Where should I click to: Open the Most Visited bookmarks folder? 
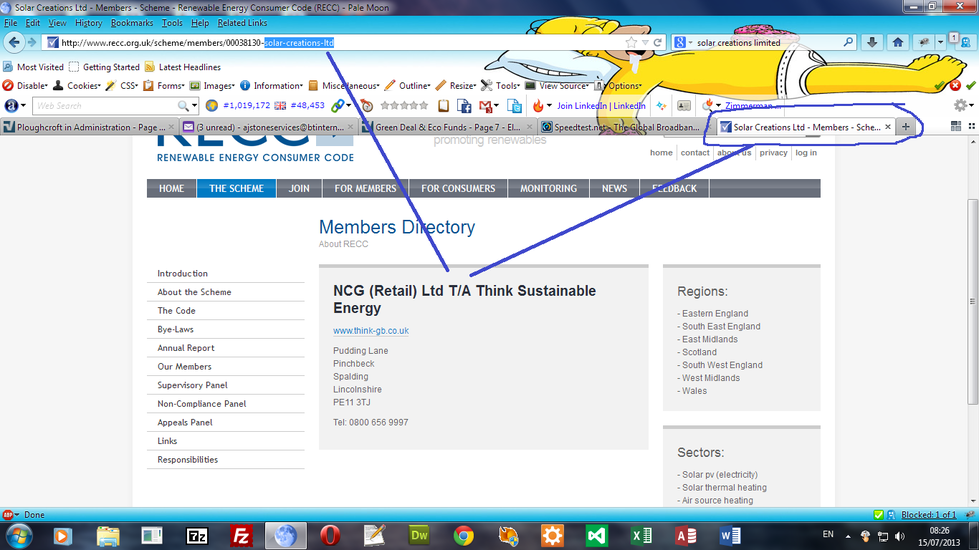34,67
